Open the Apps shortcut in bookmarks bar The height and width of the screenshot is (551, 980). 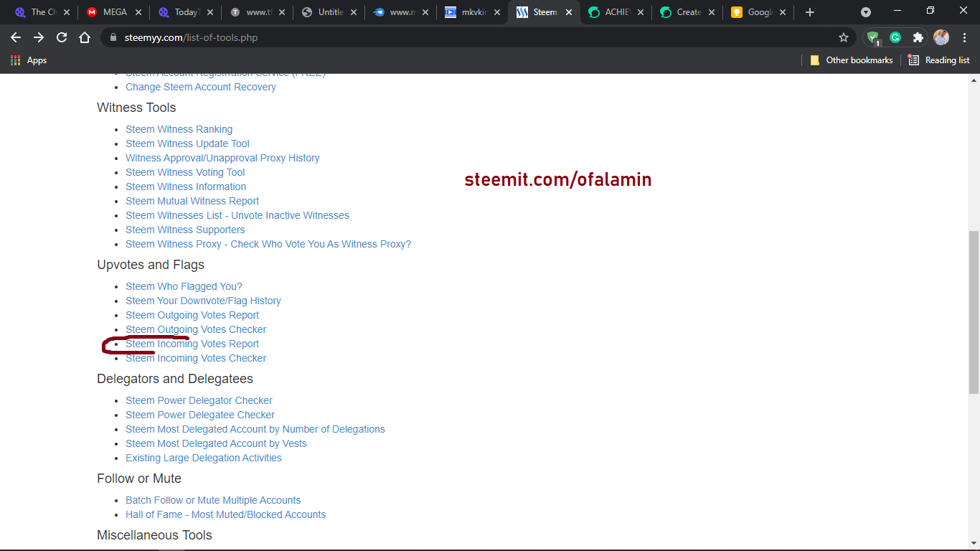29,60
